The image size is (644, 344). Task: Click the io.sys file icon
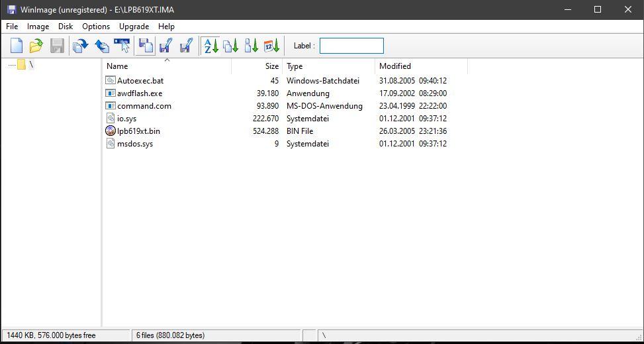tap(111, 119)
